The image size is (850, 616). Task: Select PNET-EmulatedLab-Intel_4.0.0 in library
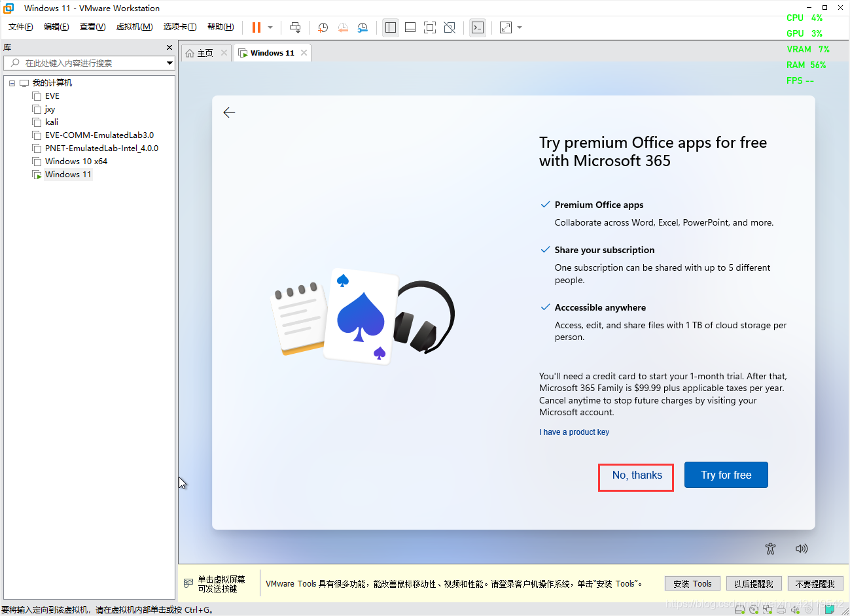tap(101, 148)
